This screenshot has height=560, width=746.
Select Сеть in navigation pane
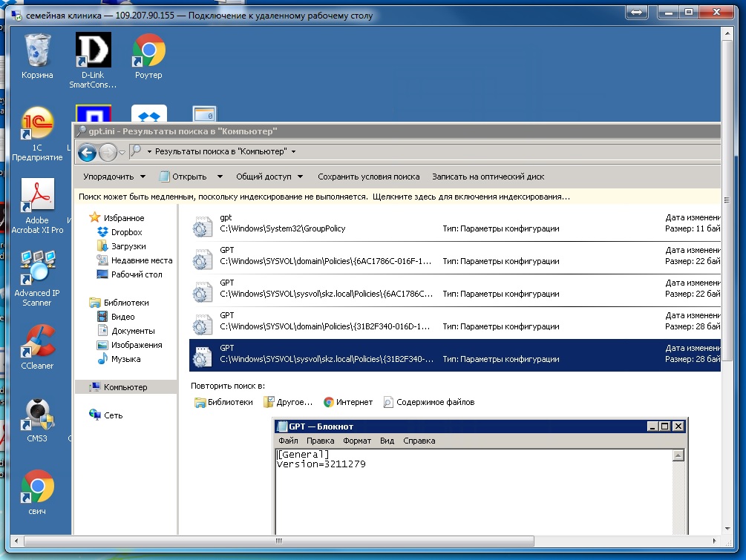click(106, 415)
